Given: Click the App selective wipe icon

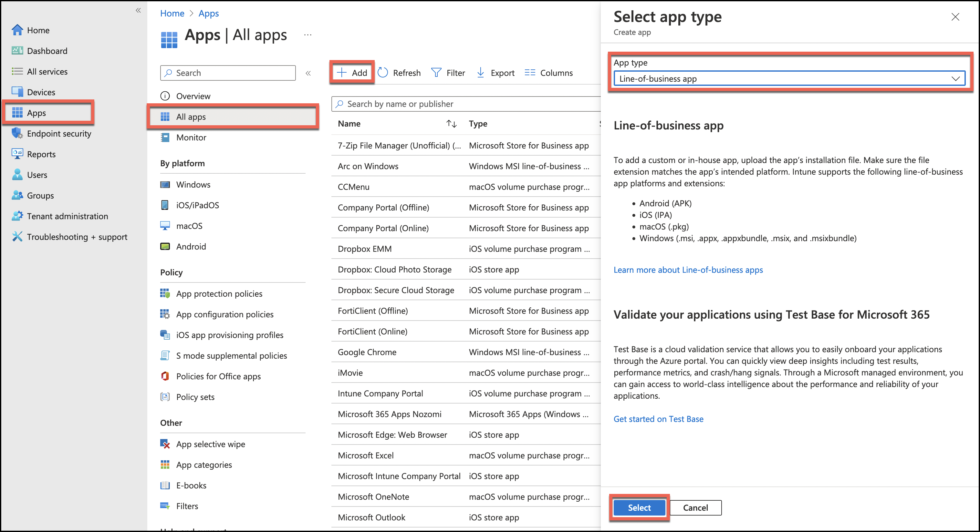Looking at the screenshot, I should pyautogui.click(x=165, y=444).
